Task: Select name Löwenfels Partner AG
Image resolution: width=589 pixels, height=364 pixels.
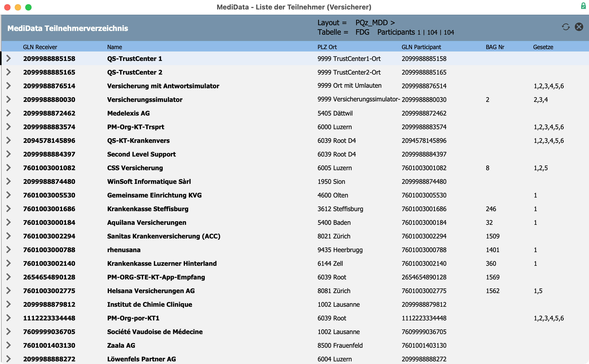Action: 141,359
